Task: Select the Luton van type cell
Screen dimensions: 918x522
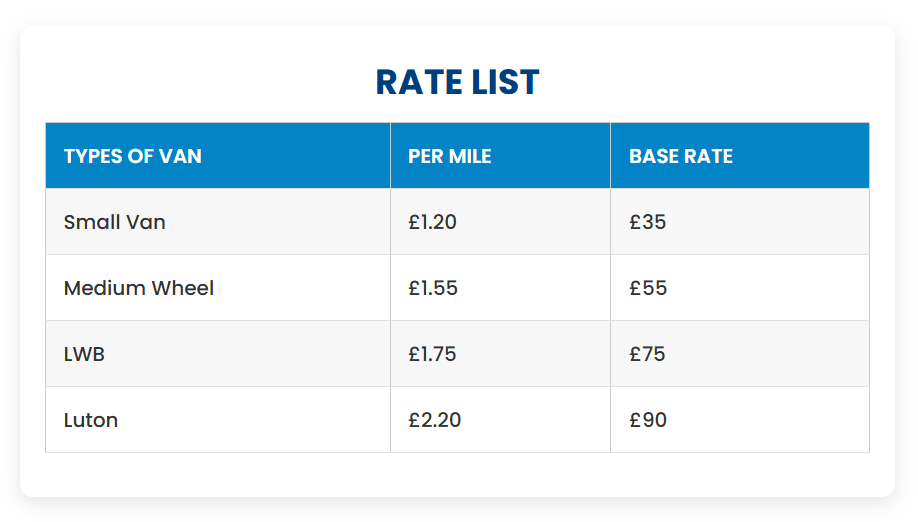Action: click(x=91, y=420)
